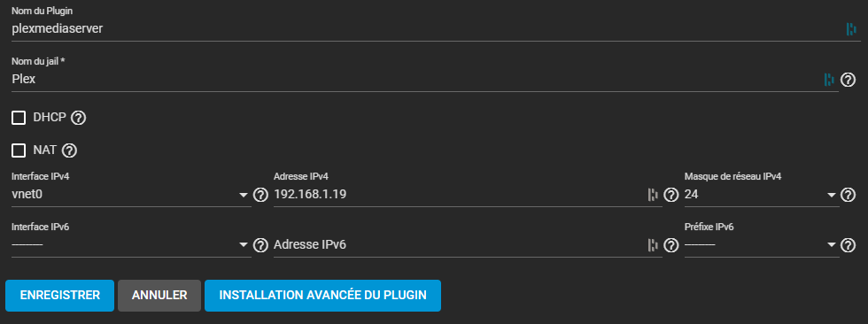Expand the Préfixe IPv6 dropdown
The height and width of the screenshot is (324, 868).
click(761, 245)
